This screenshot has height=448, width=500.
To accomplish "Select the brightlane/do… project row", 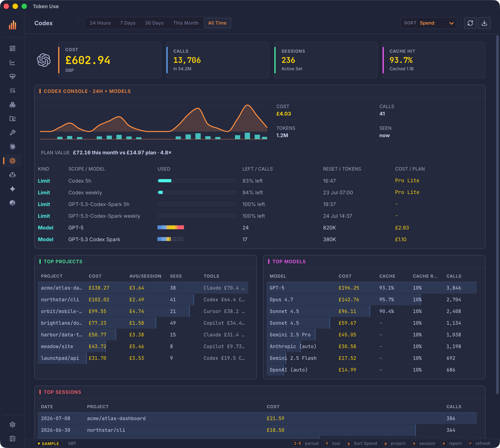I will pos(143,323).
